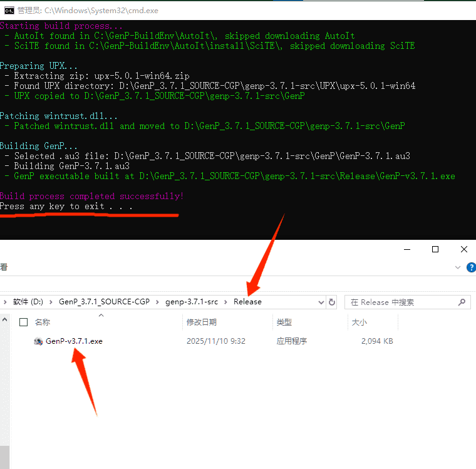
Task: Close the File Explorer window
Action: pos(463,249)
